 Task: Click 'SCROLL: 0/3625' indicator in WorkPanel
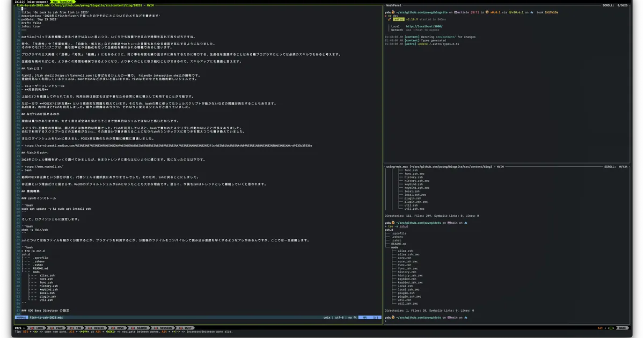pyautogui.click(x=616, y=5)
